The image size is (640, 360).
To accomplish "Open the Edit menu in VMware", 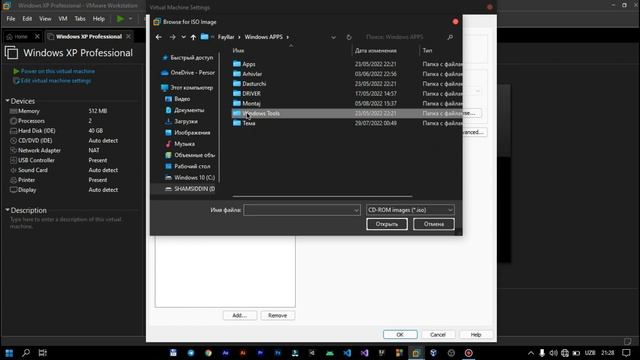I will (27, 19).
